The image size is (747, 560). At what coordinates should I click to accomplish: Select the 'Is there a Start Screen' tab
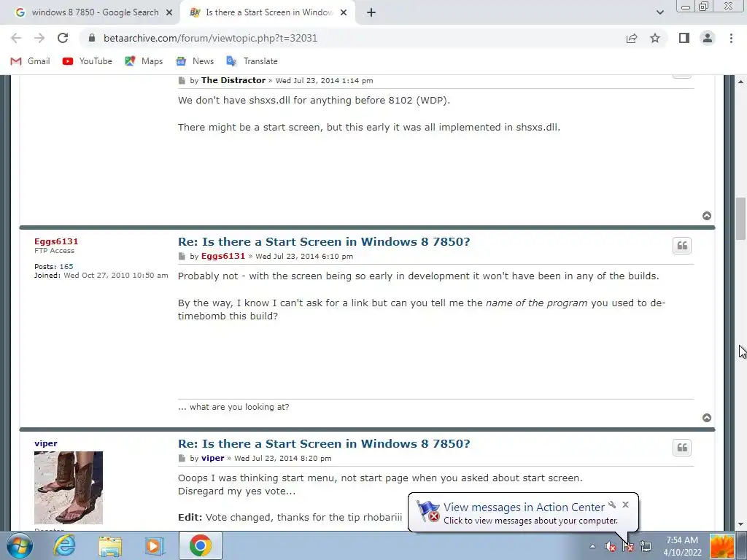click(x=267, y=12)
